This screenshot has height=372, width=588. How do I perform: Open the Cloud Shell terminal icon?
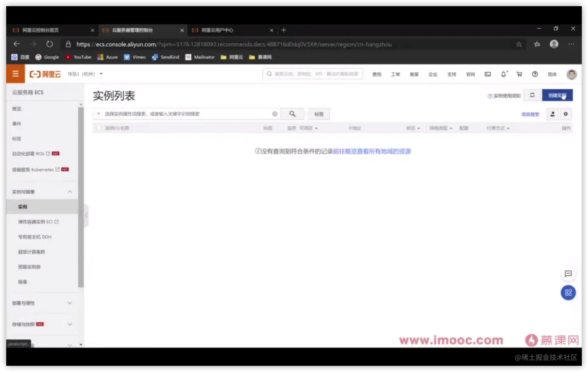(488, 74)
